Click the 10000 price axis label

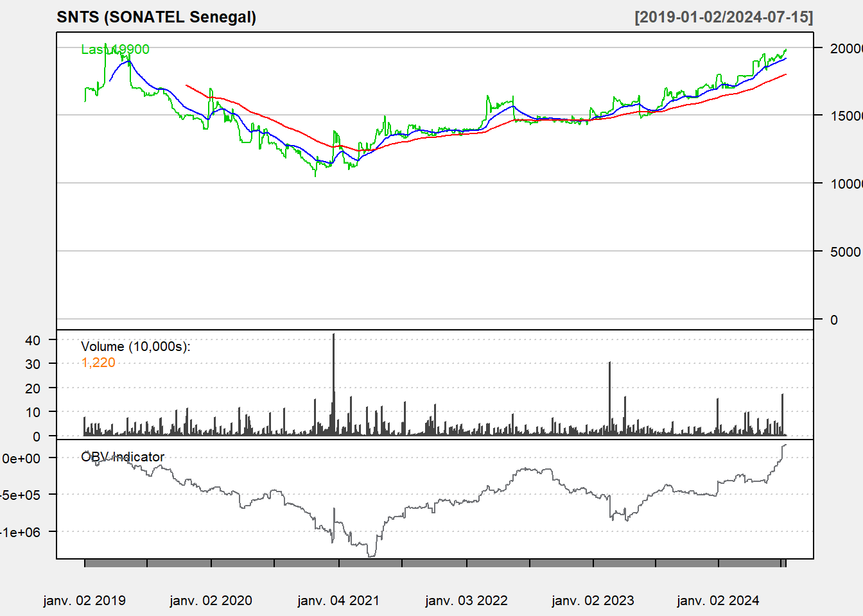(x=846, y=184)
